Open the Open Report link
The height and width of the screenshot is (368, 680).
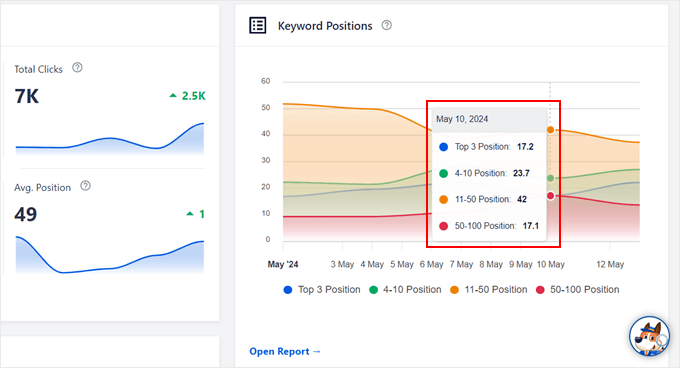click(285, 352)
